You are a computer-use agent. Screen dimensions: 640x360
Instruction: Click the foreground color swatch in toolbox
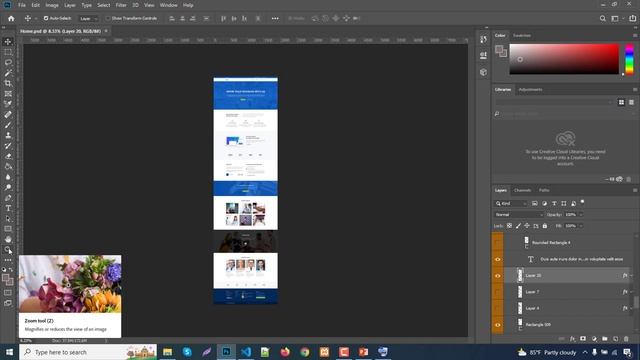[6, 278]
